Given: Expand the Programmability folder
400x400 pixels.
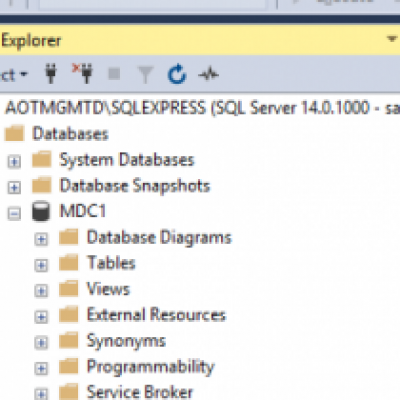Looking at the screenshot, I should tap(41, 368).
